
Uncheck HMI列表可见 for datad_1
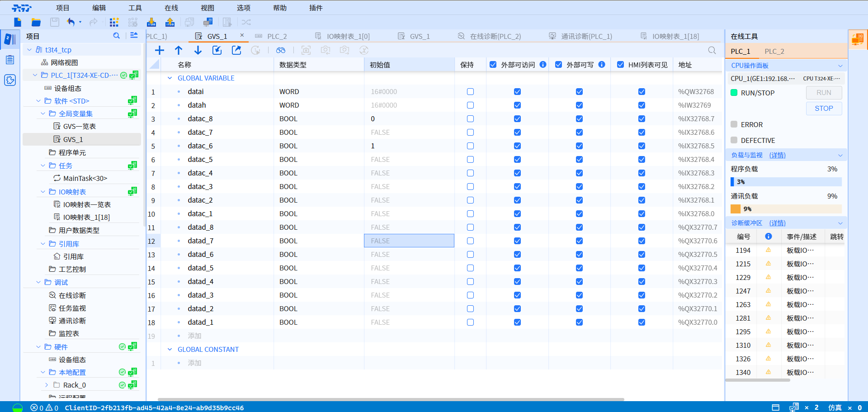point(642,322)
